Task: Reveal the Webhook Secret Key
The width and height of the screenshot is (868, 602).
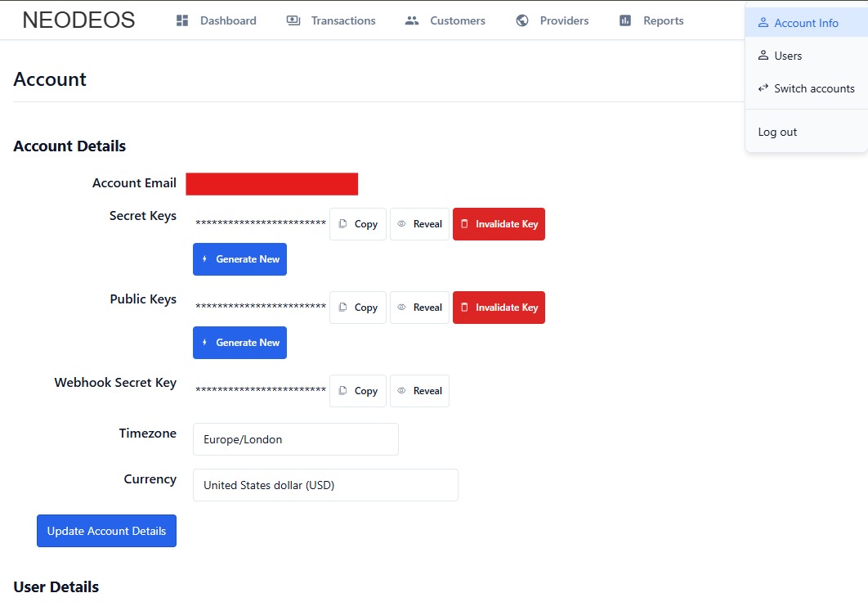Action: 419,391
